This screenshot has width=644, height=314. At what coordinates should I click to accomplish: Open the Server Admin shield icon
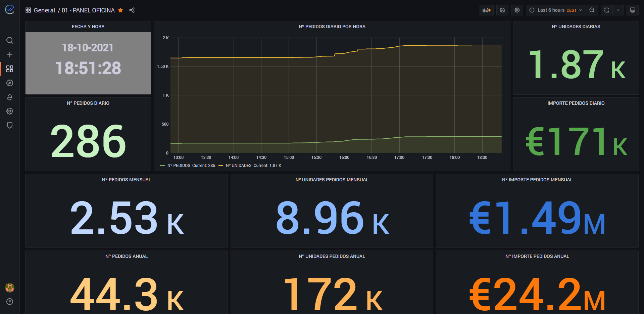(10, 125)
